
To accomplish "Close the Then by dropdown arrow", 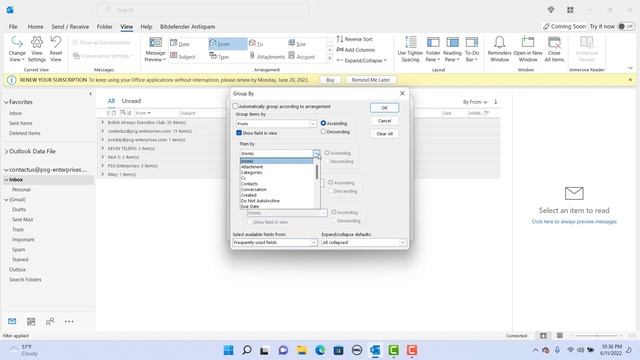I will (x=317, y=153).
